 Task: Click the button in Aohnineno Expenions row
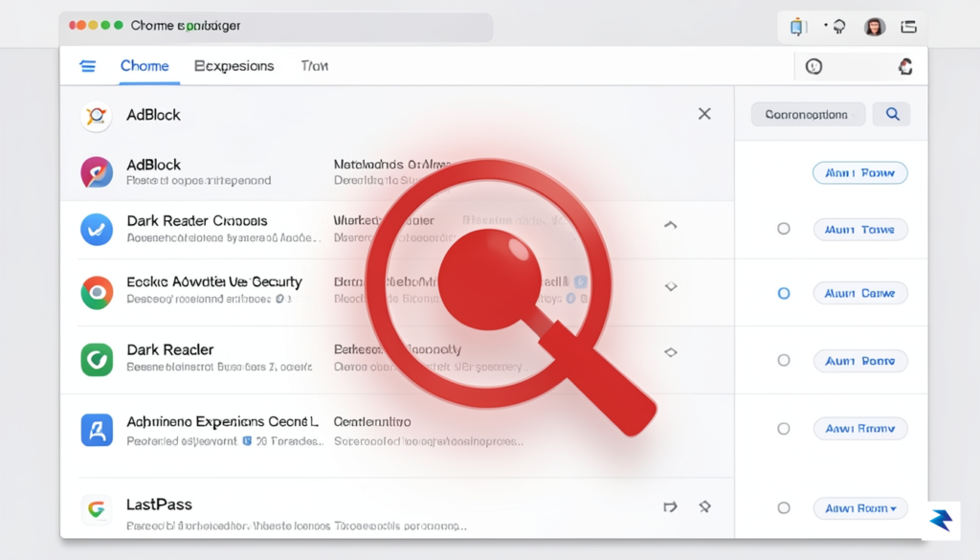(860, 429)
